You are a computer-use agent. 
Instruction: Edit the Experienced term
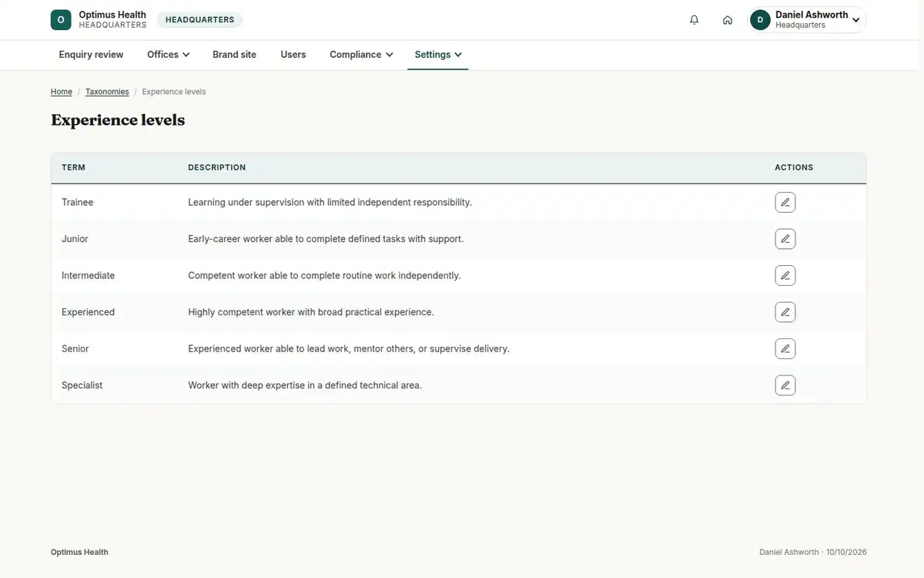click(785, 312)
